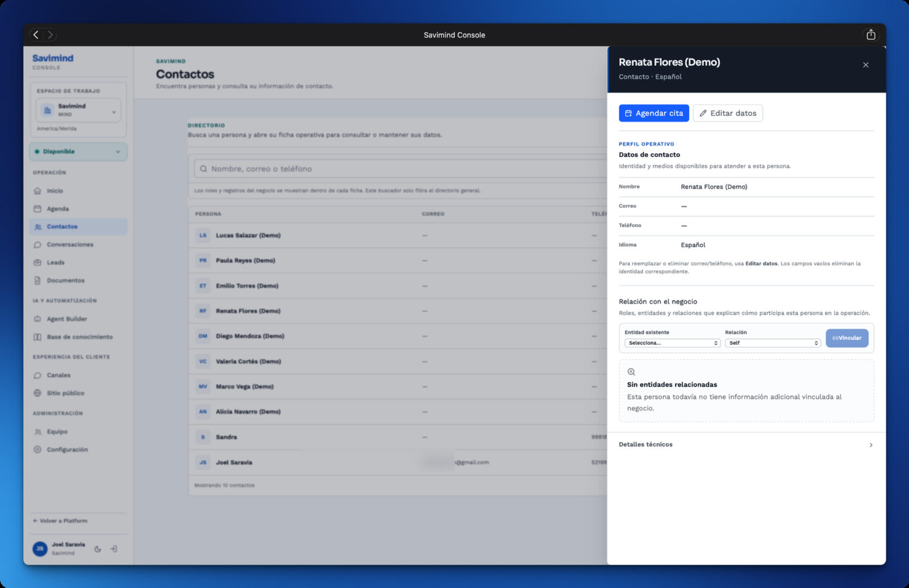Toggle dark mode moon icon
This screenshot has width=909, height=588.
(x=98, y=549)
